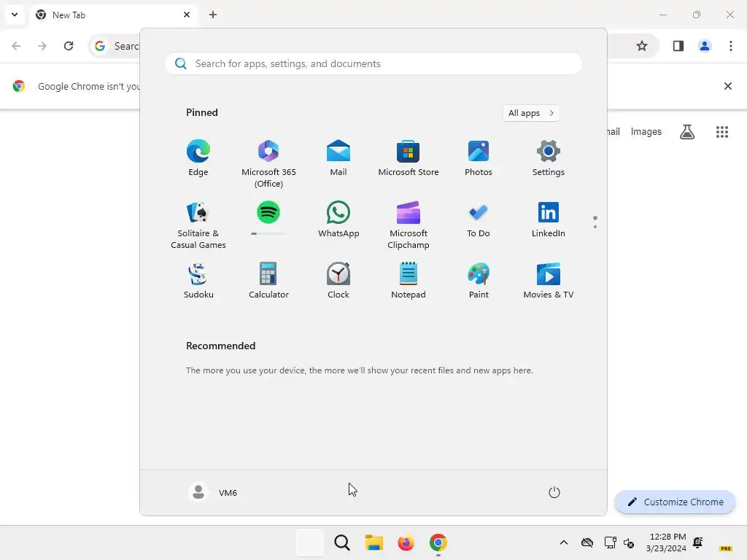Viewport: 747px width, 560px height.
Task: Go to next page of pinned apps
Action: (595, 227)
